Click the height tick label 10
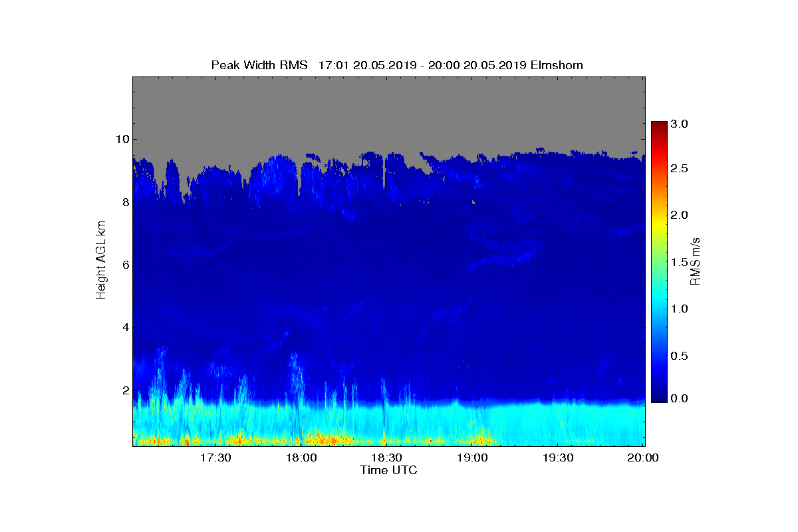Viewport: 798px width, 532px height. (x=121, y=139)
